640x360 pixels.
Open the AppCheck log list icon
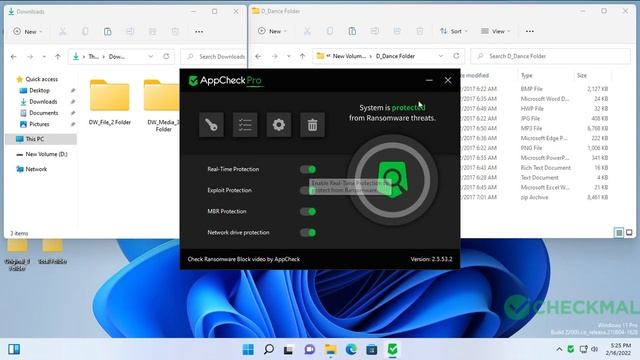[x=245, y=124]
